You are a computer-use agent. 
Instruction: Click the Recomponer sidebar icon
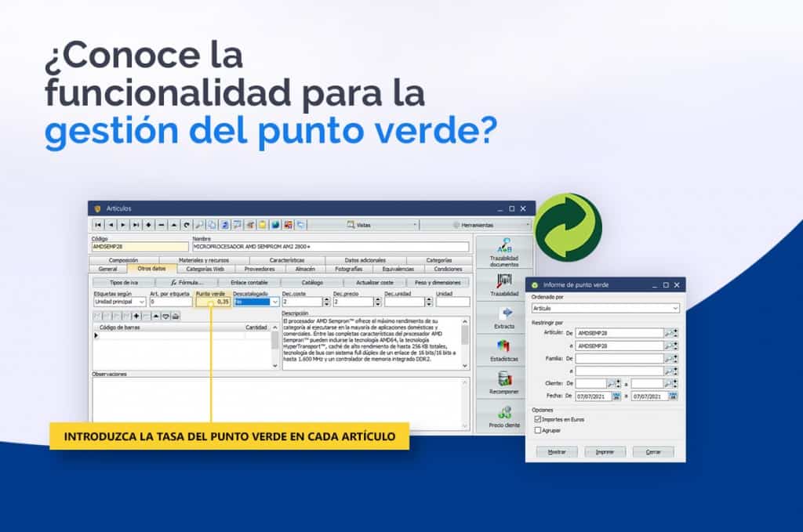point(504,382)
